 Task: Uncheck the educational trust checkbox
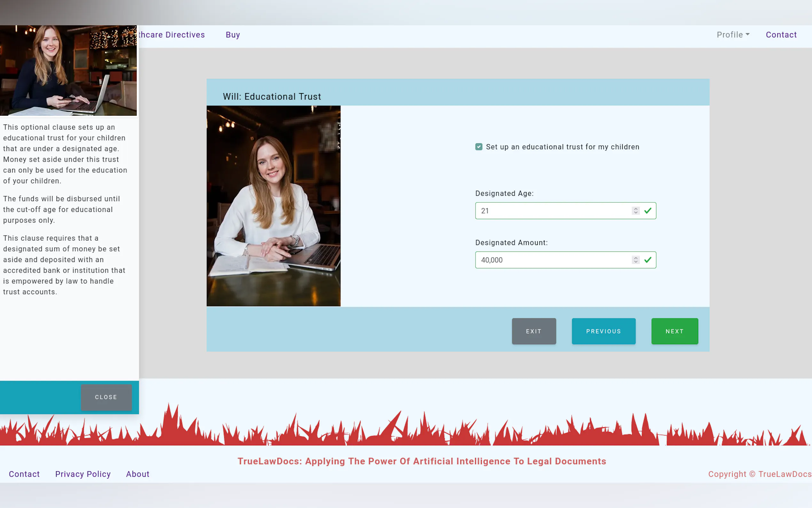click(x=479, y=147)
